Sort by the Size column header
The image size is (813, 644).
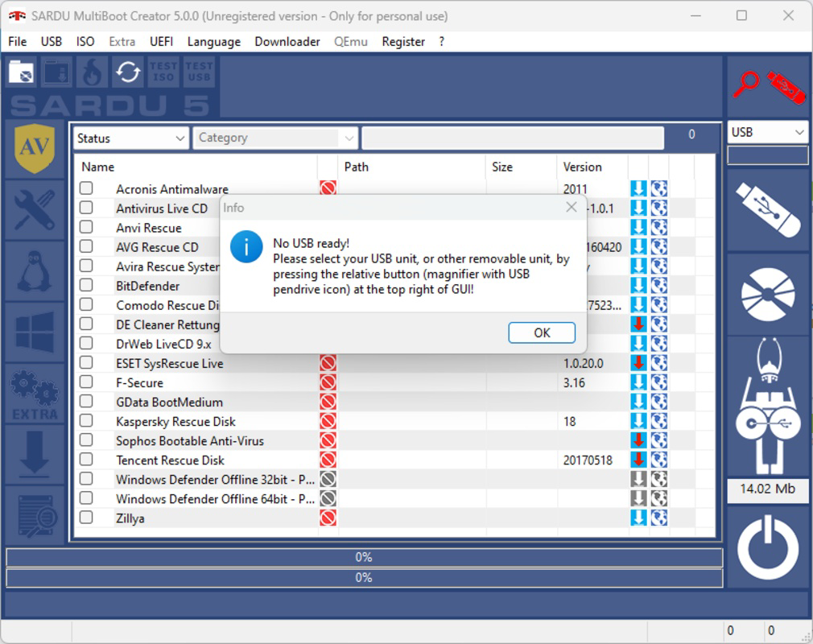tap(521, 167)
